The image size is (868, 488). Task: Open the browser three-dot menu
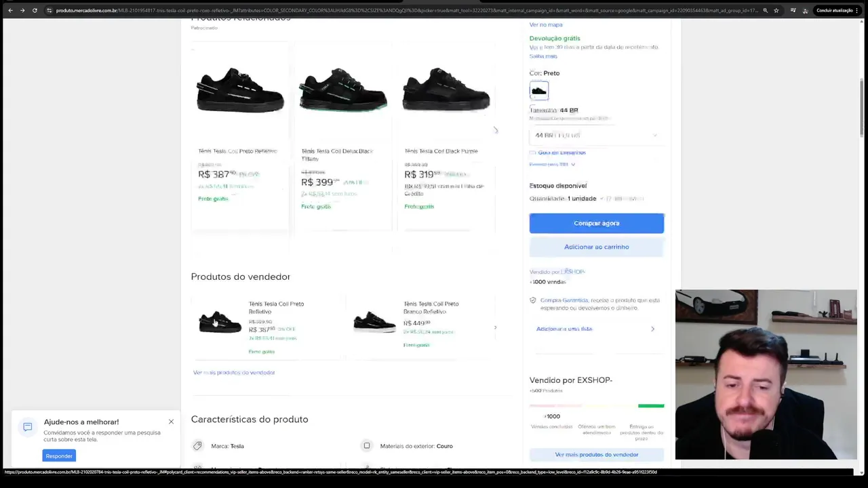click(857, 10)
